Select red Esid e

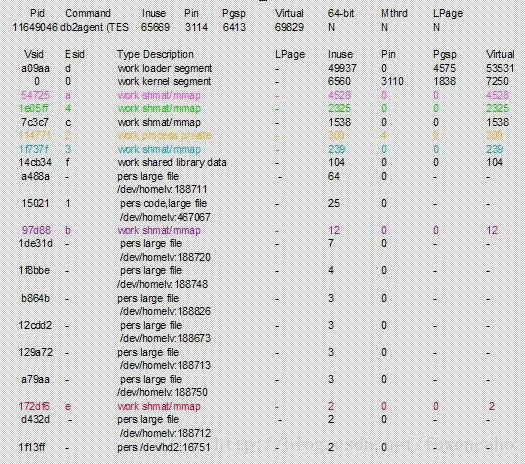(68, 406)
